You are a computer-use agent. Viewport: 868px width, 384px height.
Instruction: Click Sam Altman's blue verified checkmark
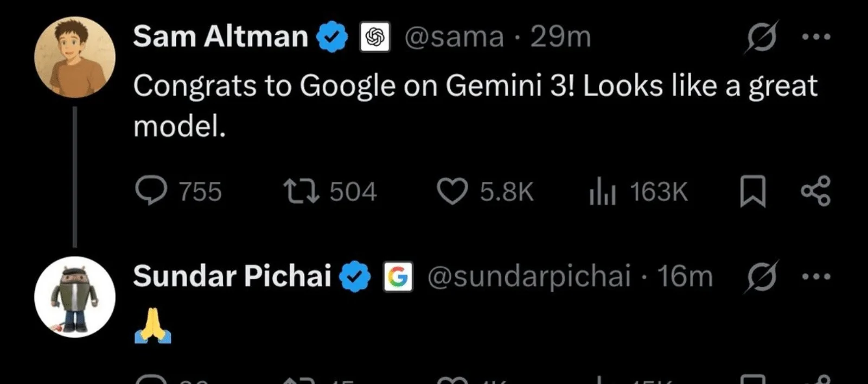[x=332, y=37]
